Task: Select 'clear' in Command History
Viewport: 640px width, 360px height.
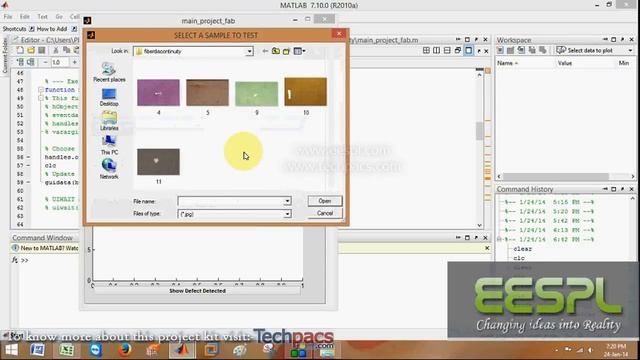Action: pyautogui.click(x=522, y=249)
